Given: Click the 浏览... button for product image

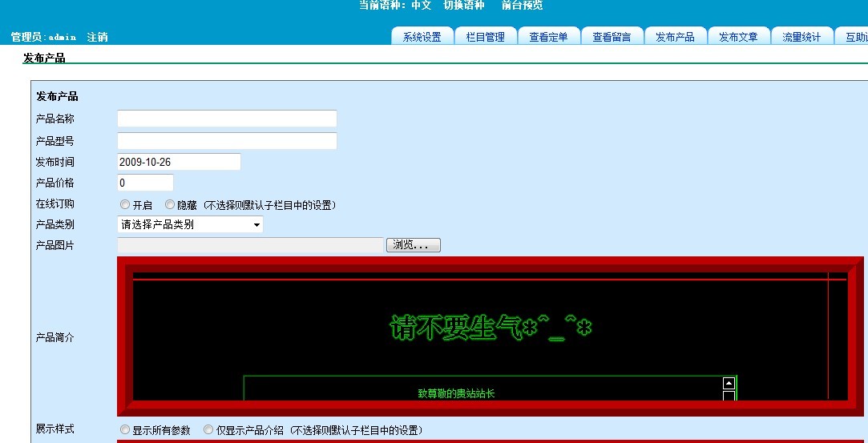Looking at the screenshot, I should coord(414,245).
